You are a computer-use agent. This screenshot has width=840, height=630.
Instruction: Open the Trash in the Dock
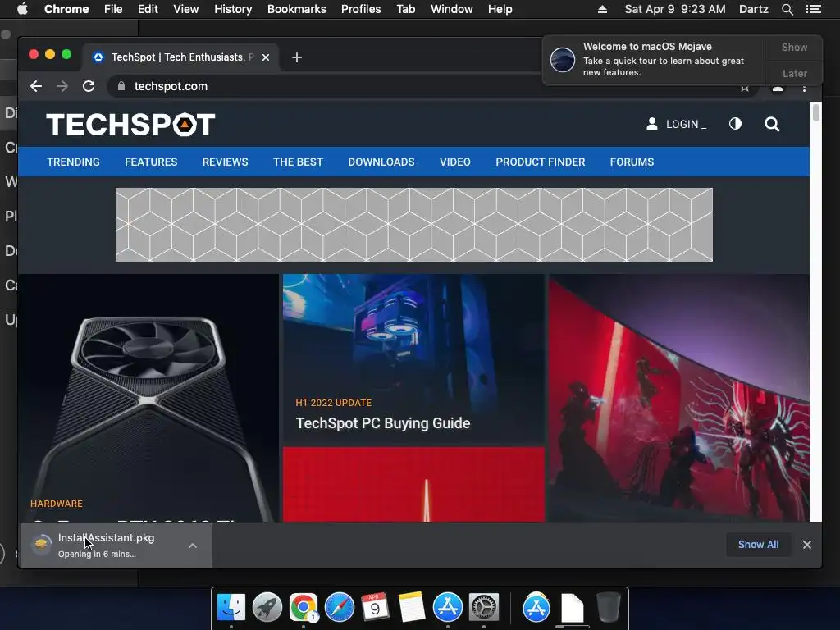[608, 607]
